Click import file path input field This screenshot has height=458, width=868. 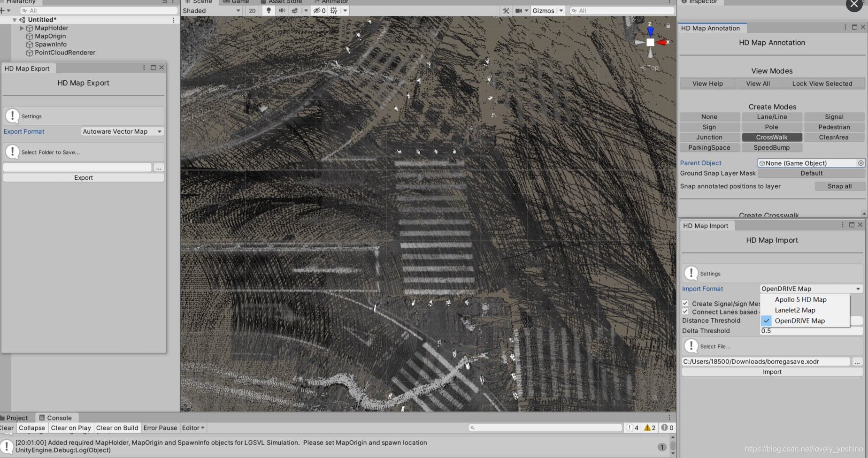[766, 361]
